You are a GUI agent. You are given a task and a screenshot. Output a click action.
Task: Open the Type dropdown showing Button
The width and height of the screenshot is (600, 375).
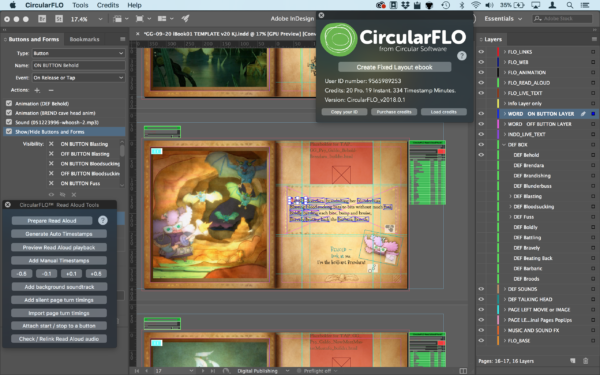(78, 53)
